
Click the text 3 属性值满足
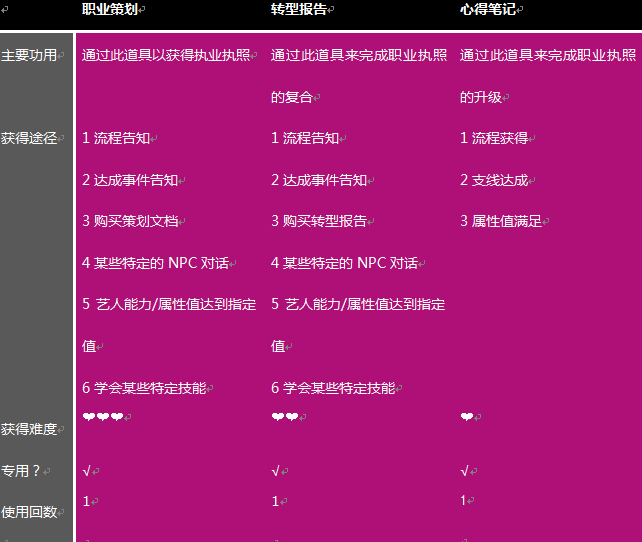[501, 221]
